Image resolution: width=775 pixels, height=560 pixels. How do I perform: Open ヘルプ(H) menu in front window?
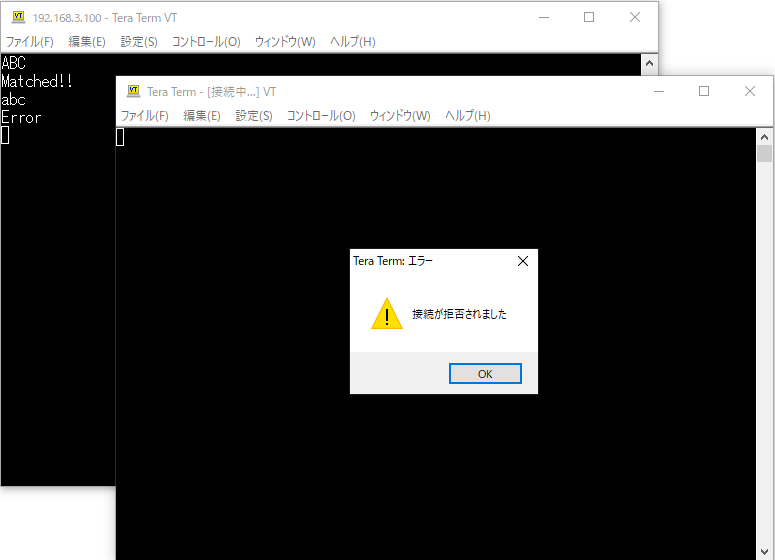(x=468, y=116)
